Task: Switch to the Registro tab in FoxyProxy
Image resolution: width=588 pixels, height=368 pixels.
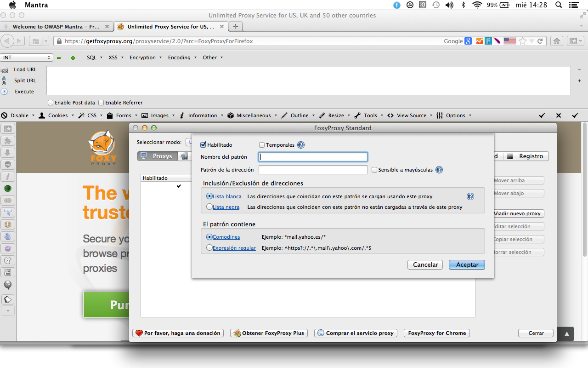Action: 526,156
